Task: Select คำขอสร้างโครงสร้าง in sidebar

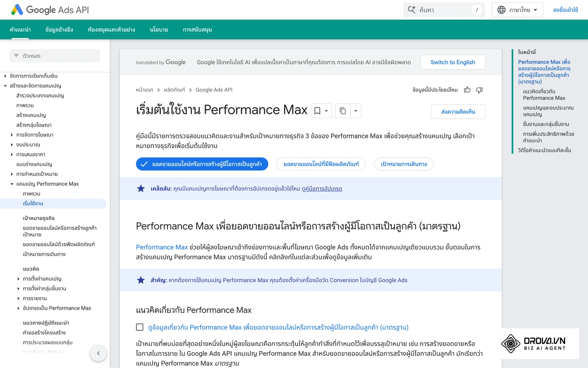Action: [x=44, y=333]
